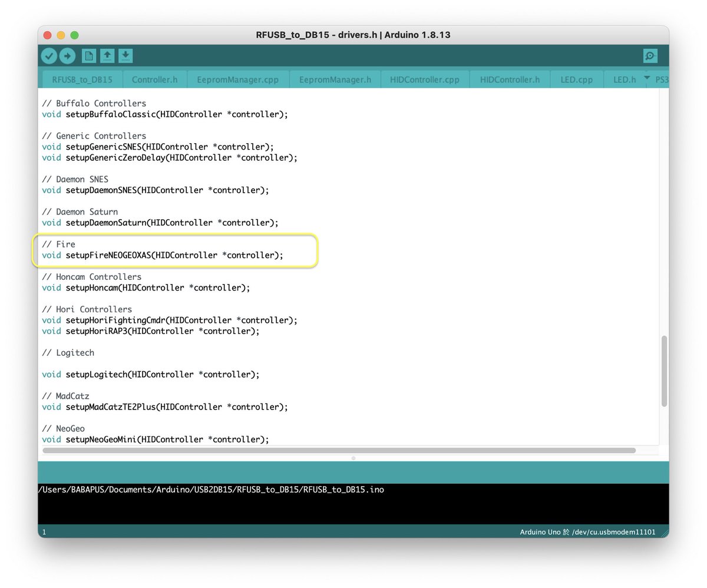Save sketch with the down-arrow icon
The height and width of the screenshot is (588, 707).
click(125, 56)
